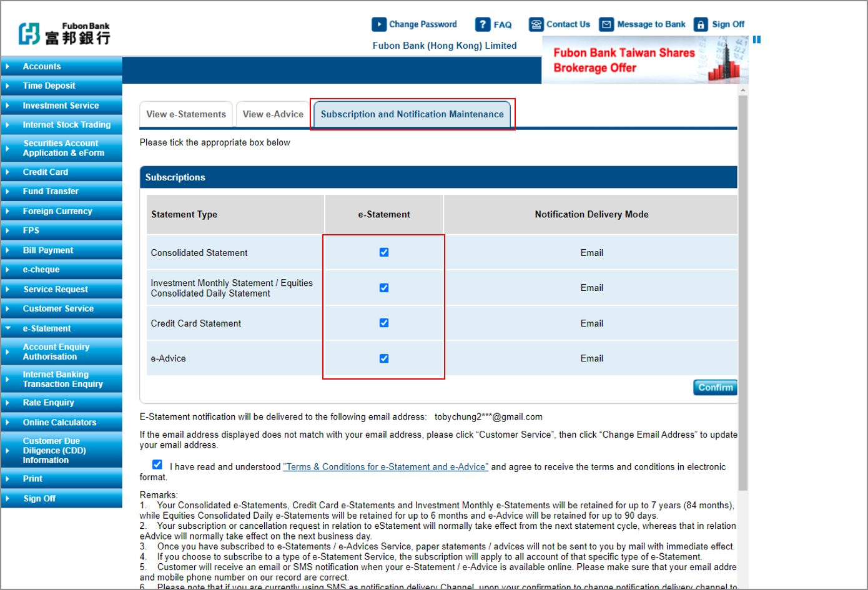Click the Fubon Bank logo

click(x=64, y=33)
